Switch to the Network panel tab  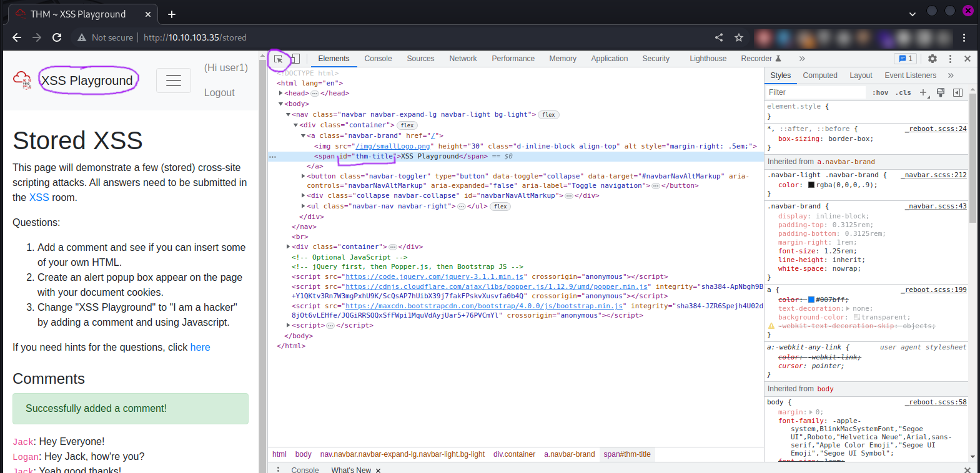463,59
